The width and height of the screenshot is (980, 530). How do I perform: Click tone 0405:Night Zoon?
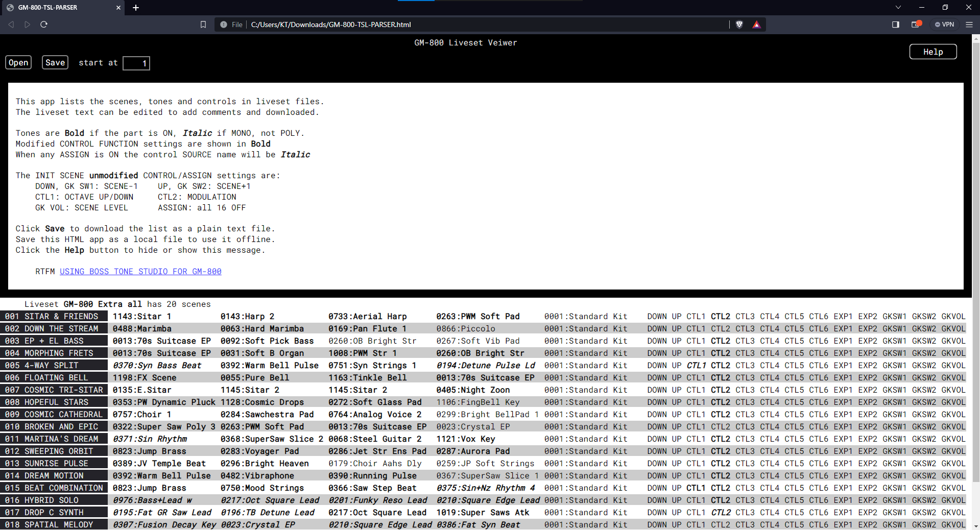pos(473,390)
